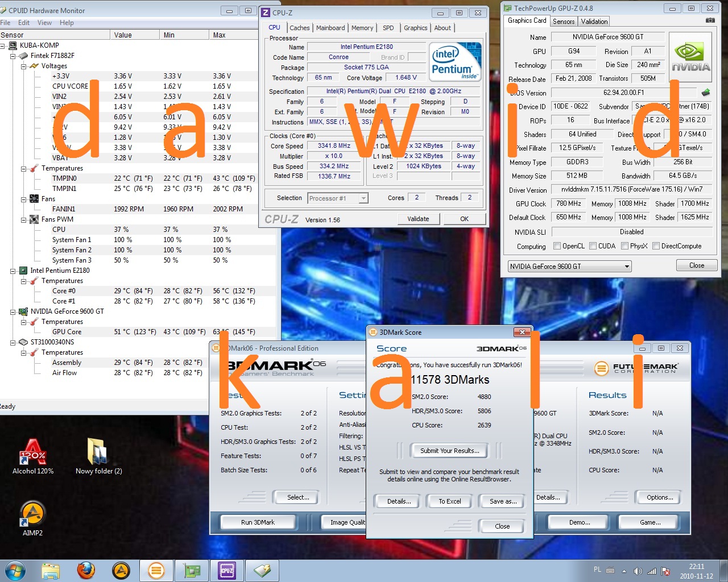Click the chip icon beside Fintek F71882F
This screenshot has width=728, height=582.
[x=23, y=56]
